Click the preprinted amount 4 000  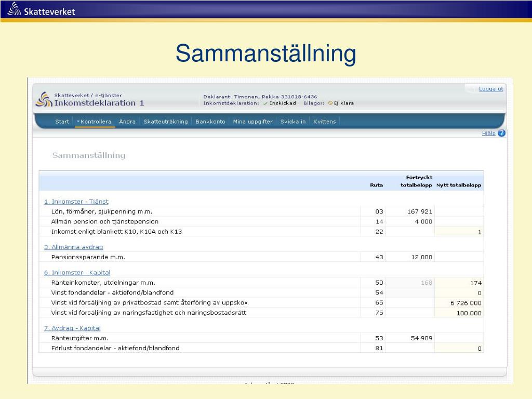[x=423, y=221]
